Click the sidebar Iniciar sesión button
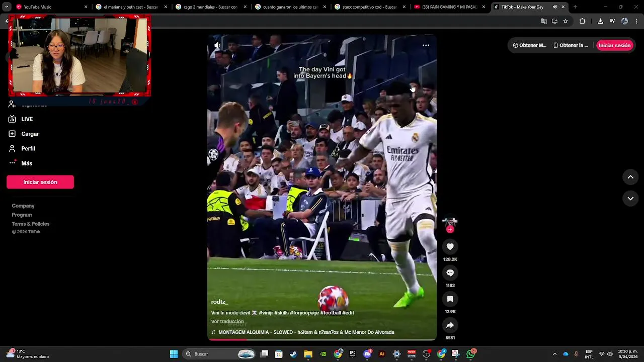Viewport: 644px width, 362px height. [x=40, y=182]
